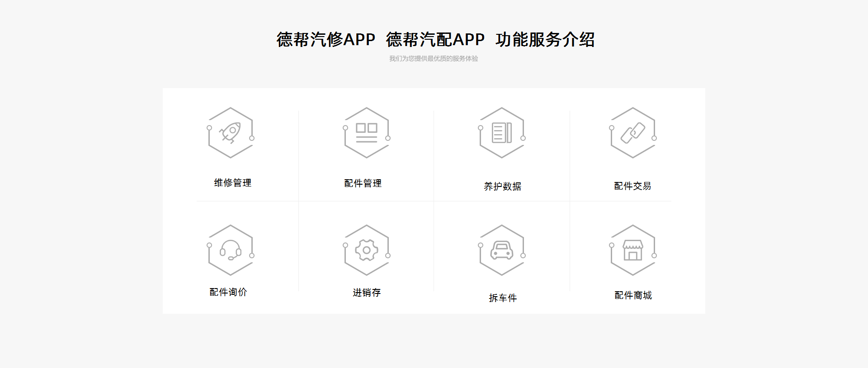Open the 维修管理 text label
This screenshot has height=368, width=868.
pos(232,183)
